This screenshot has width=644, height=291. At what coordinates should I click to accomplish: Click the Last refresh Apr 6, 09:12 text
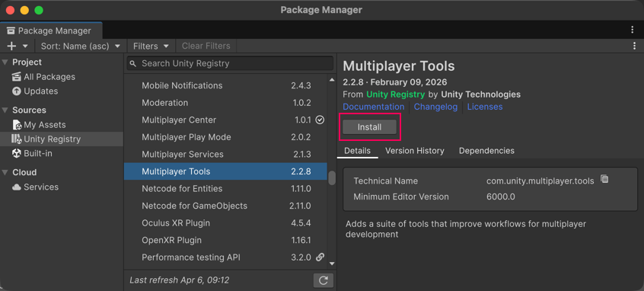[x=180, y=280]
